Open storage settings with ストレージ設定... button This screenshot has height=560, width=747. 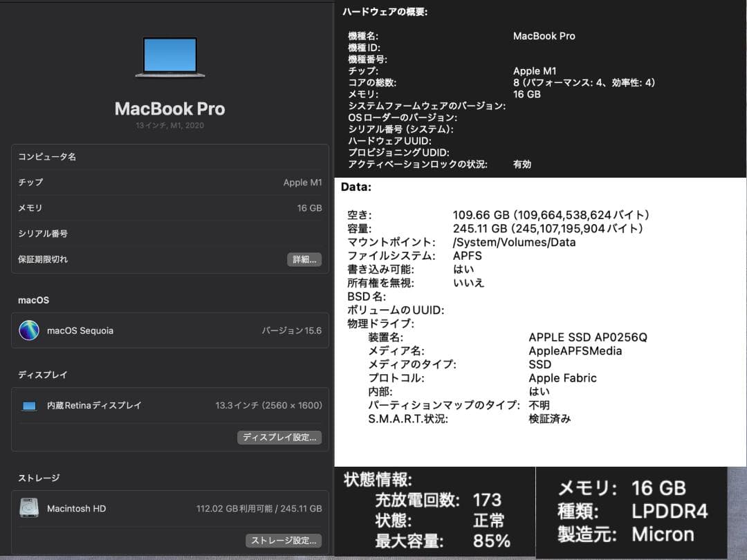click(x=284, y=540)
